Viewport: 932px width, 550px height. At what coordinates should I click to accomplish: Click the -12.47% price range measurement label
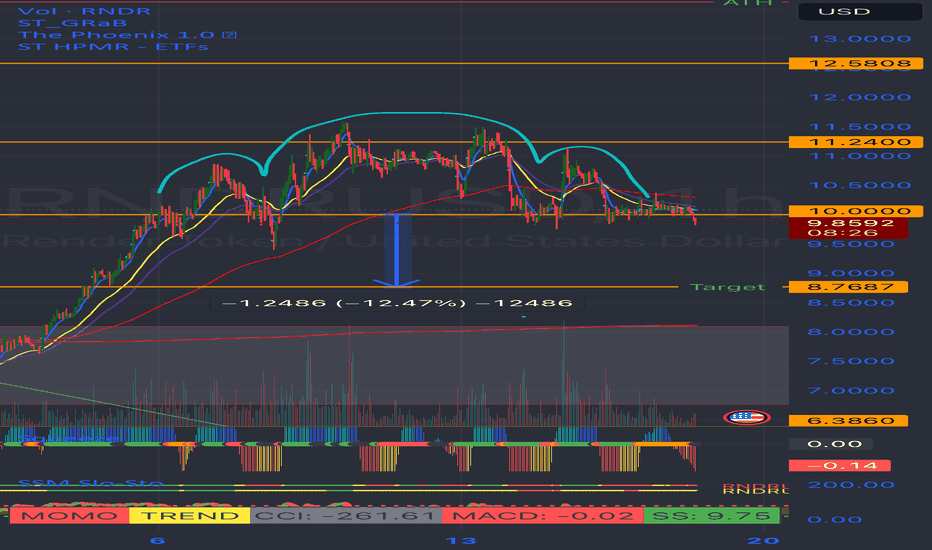[397, 303]
